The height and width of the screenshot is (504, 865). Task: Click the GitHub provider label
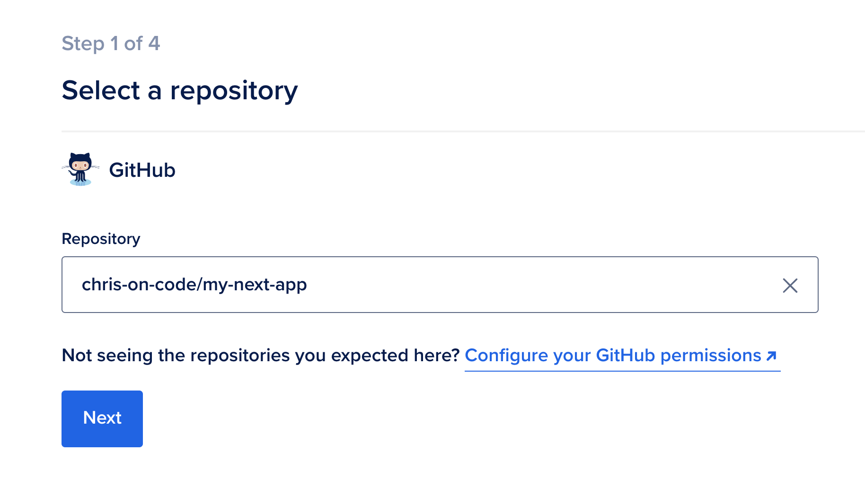(x=142, y=170)
